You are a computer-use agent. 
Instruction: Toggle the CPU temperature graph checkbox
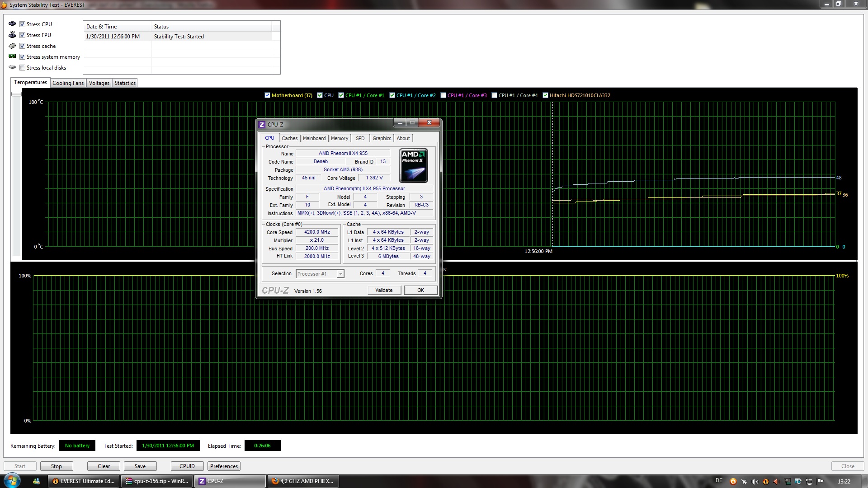click(320, 95)
